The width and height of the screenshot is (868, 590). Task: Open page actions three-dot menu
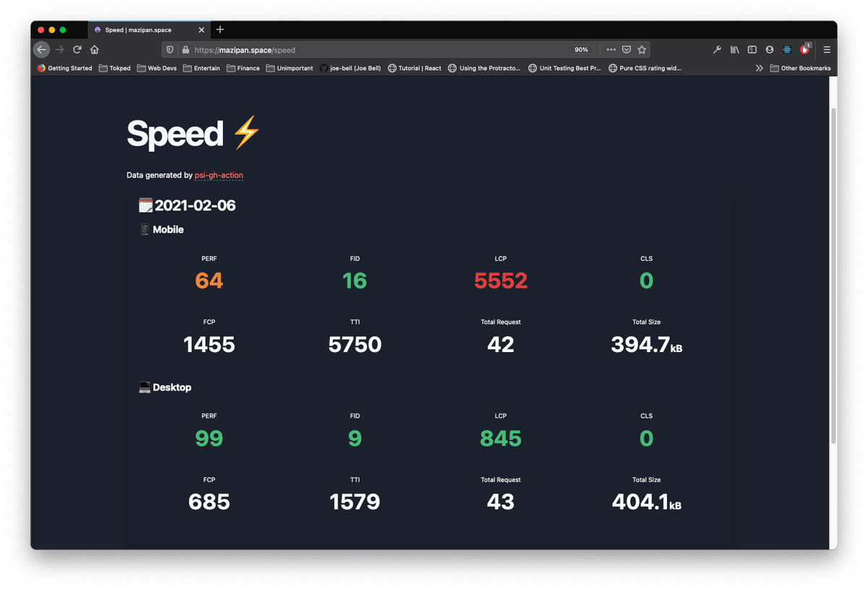pos(610,50)
